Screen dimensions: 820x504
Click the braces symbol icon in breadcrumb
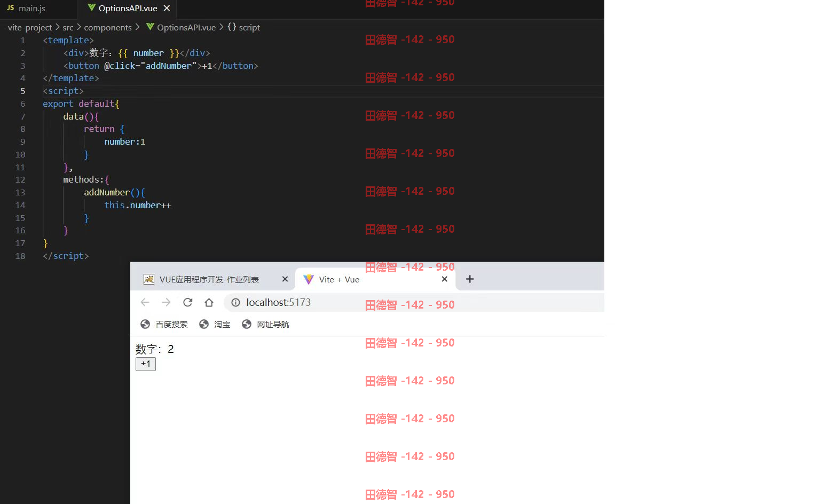232,27
